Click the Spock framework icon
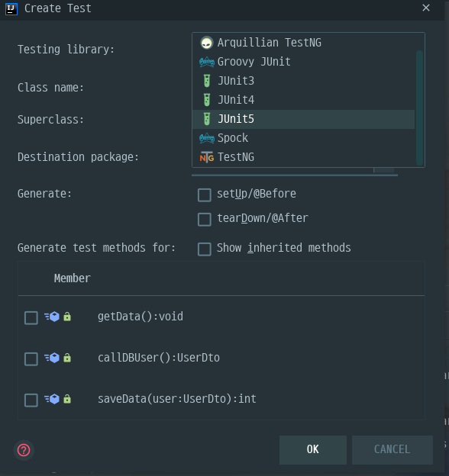 (207, 138)
